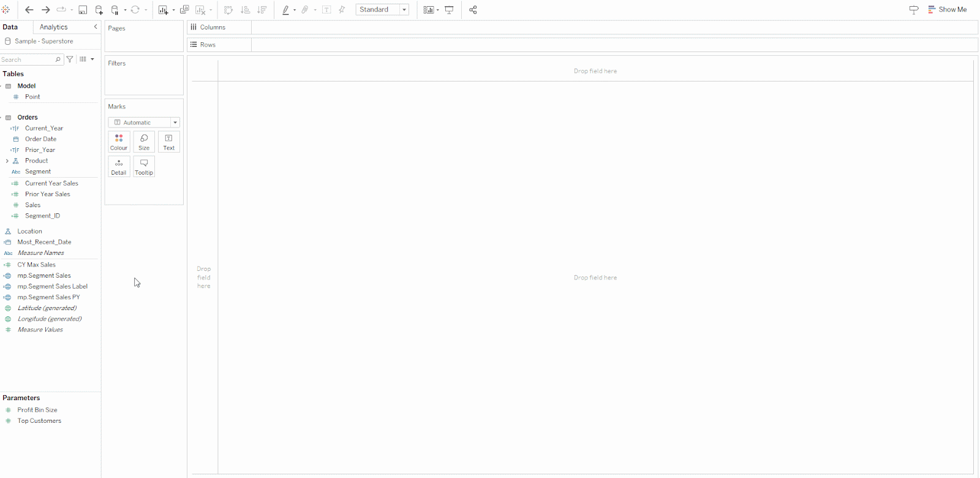Clear the sheet icon
This screenshot has height=478, width=980.
[200, 10]
